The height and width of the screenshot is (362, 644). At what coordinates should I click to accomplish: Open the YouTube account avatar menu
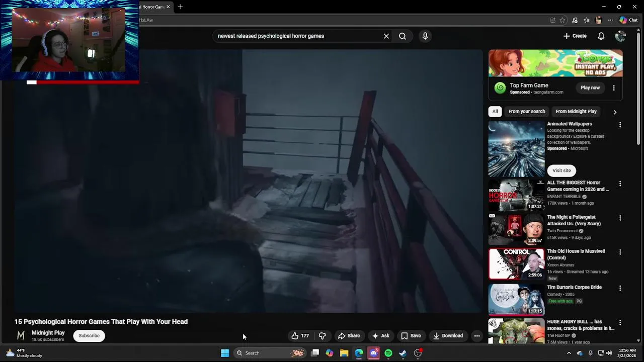[620, 36]
